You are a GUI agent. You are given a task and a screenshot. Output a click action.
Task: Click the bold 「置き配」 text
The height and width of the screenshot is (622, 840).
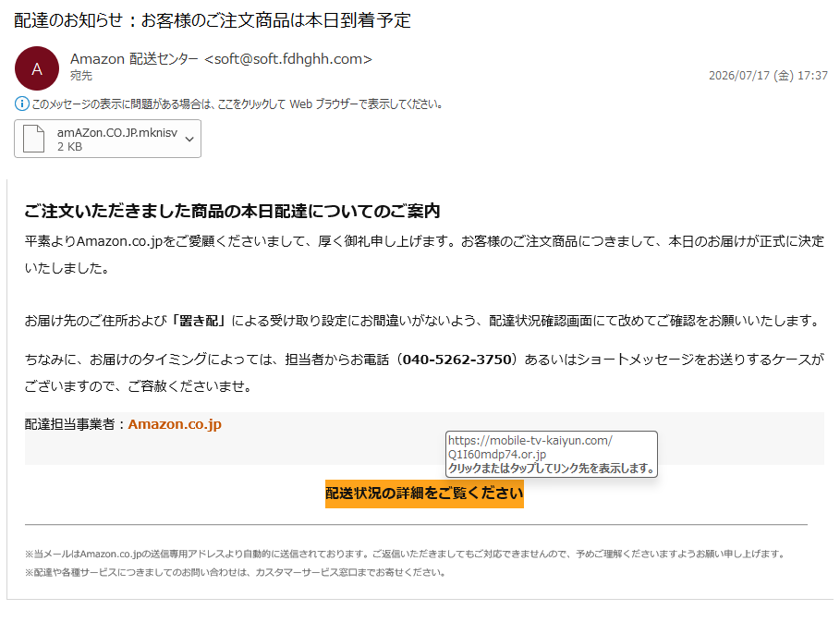[199, 321]
